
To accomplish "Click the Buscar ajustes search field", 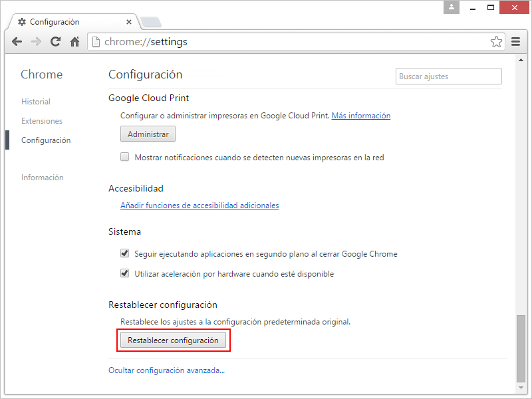I will (x=449, y=76).
